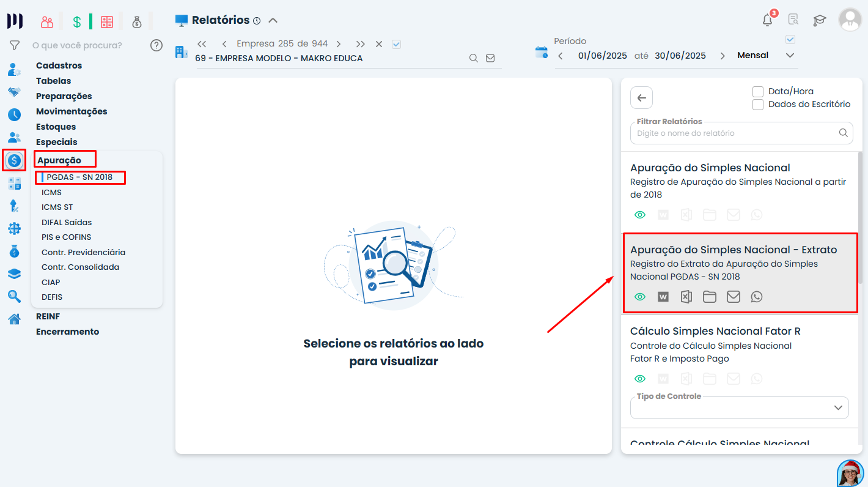
Task: Enable the Data/Hora checkbox
Action: (x=758, y=91)
